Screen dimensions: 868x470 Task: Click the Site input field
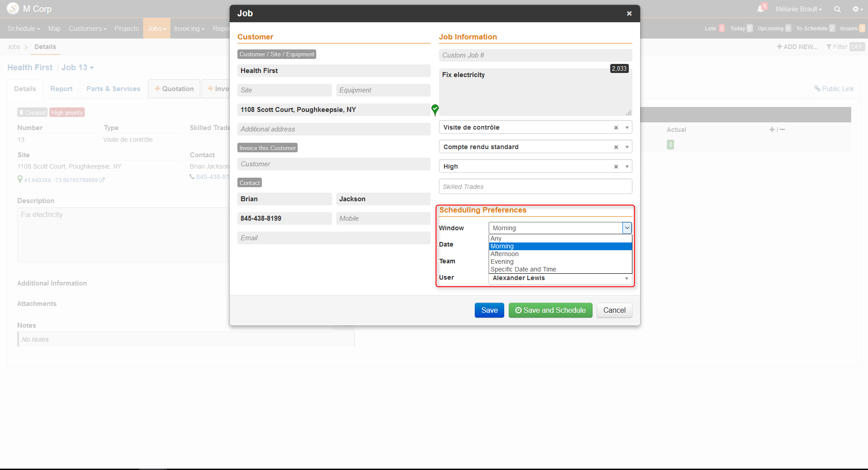click(x=285, y=90)
